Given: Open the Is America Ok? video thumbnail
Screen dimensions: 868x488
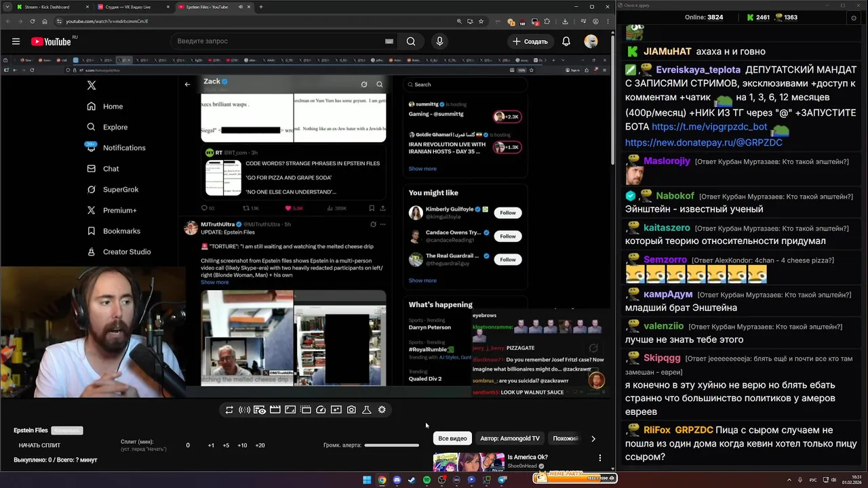Looking at the screenshot, I should (x=469, y=462).
